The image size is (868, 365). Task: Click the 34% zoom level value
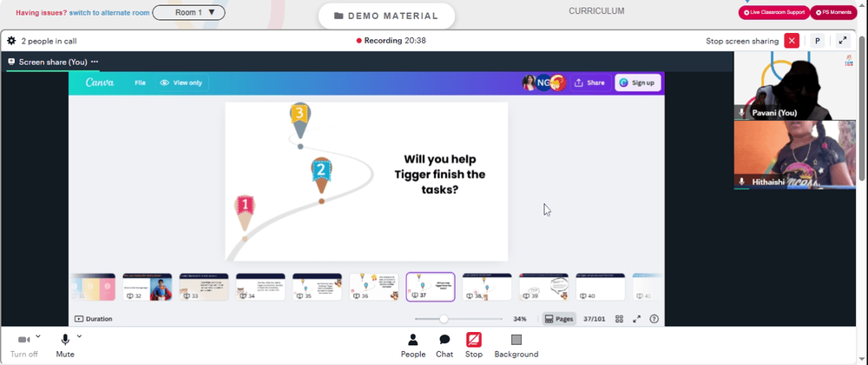(x=520, y=319)
